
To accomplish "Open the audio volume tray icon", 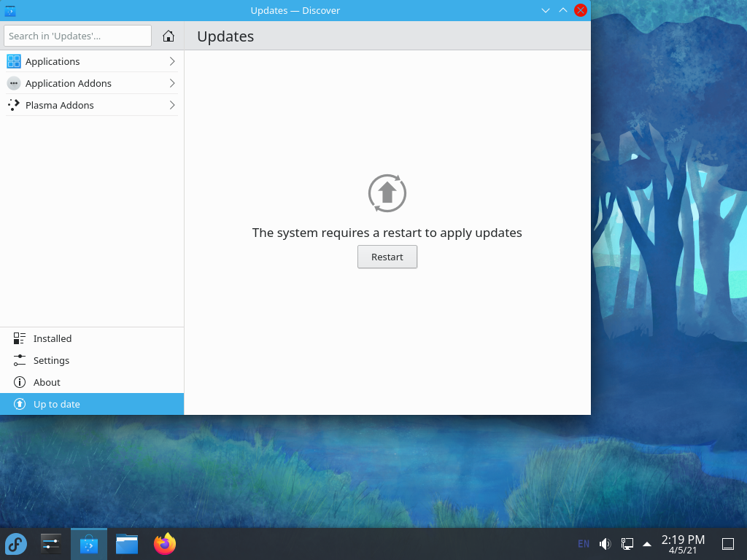I will [x=605, y=544].
